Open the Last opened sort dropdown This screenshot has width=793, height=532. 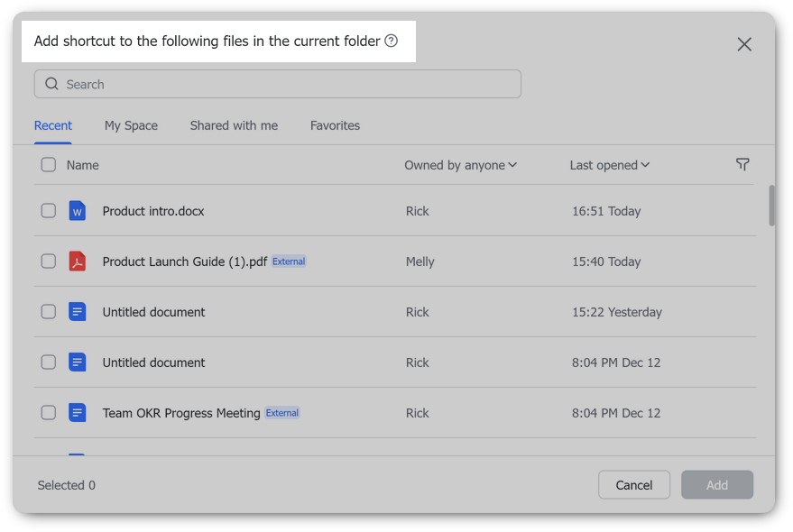click(x=609, y=165)
